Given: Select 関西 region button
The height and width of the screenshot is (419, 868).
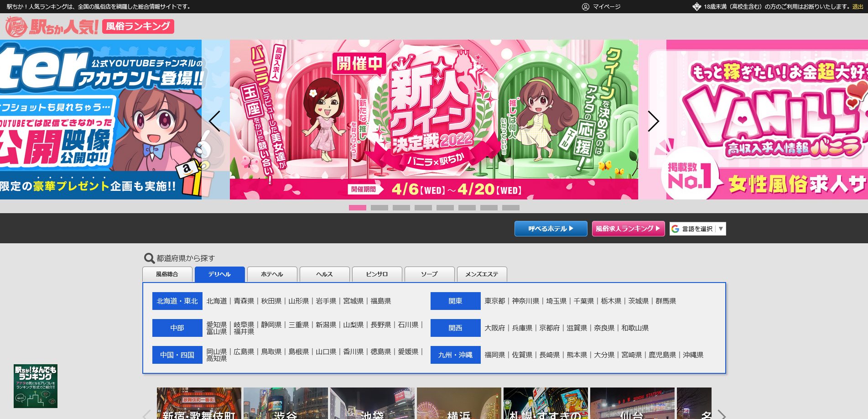Looking at the screenshot, I should [456, 328].
